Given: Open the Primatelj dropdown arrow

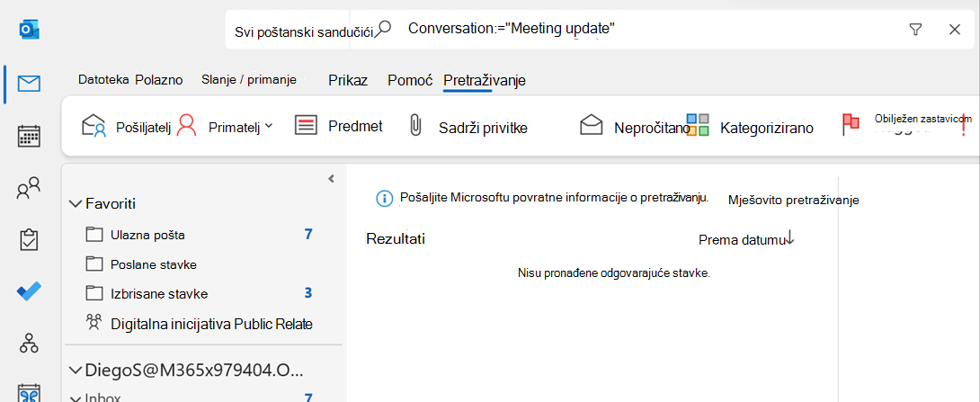Looking at the screenshot, I should [269, 126].
